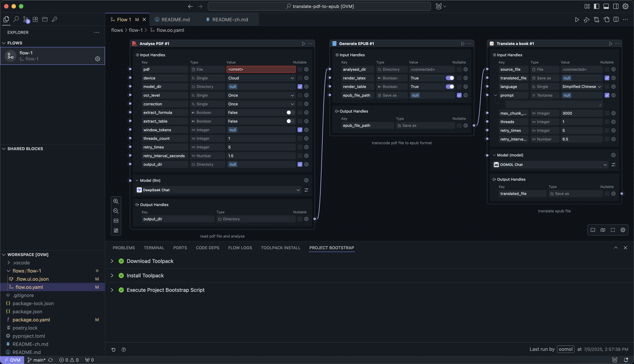Run the Analyse PDF #1 block

coord(304,44)
